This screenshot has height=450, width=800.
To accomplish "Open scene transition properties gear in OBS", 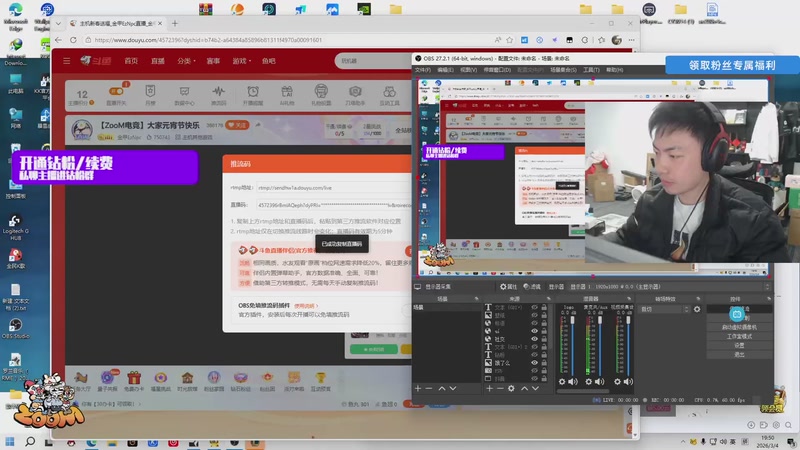I will 697,309.
